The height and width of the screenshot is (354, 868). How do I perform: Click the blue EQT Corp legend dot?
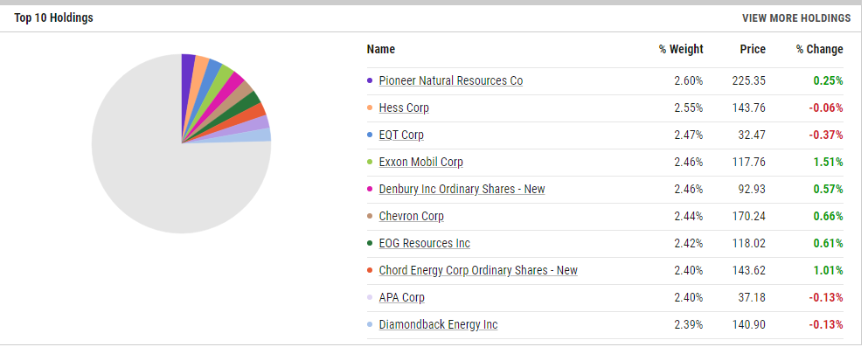pyautogui.click(x=371, y=135)
